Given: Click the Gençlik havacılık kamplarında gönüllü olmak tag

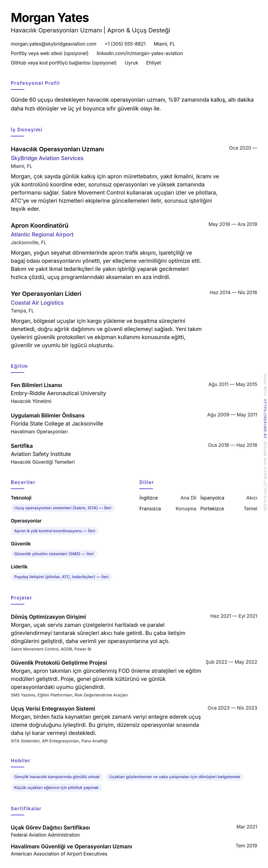Looking at the screenshot, I should pos(57,777).
